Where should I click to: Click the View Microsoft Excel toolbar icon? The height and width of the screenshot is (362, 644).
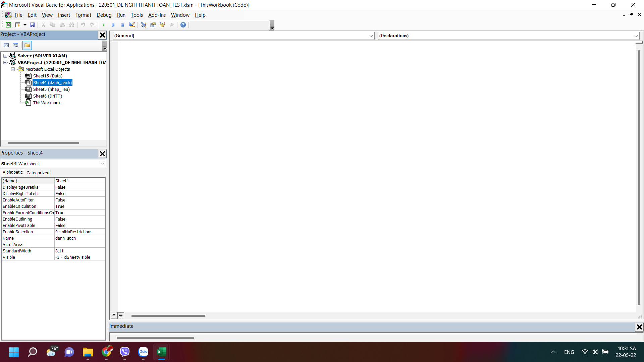pyautogui.click(x=8, y=25)
